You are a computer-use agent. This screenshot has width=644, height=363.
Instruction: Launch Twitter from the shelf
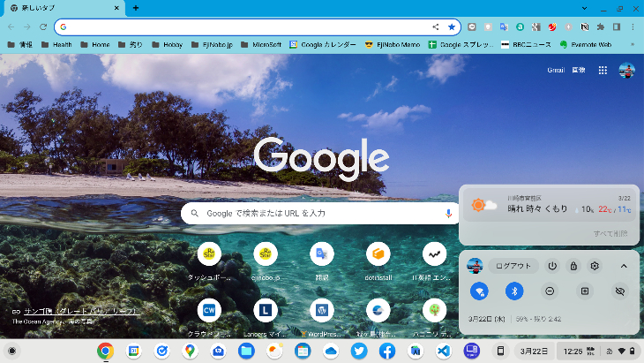(359, 351)
